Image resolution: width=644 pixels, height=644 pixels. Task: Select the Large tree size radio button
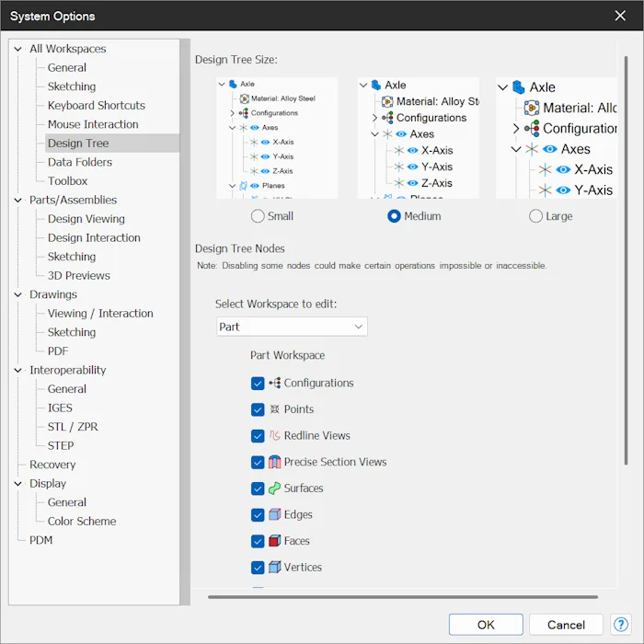click(535, 216)
